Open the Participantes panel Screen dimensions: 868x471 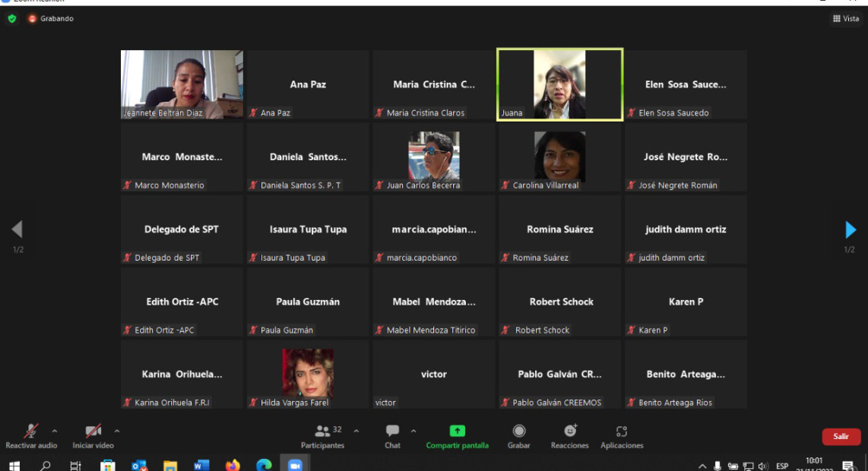pyautogui.click(x=322, y=431)
